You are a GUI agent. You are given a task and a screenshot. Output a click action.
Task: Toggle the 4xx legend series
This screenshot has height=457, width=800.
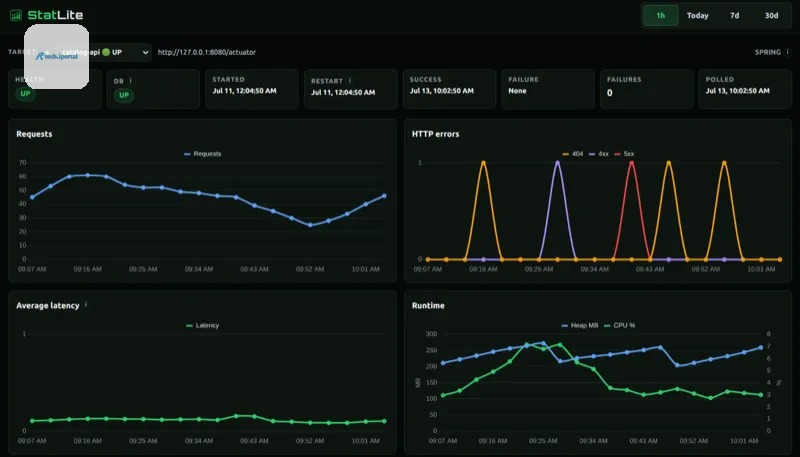(598, 154)
